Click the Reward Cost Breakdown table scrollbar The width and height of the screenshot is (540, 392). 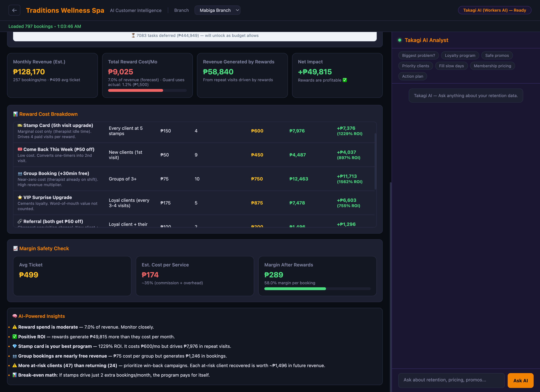pos(375,161)
